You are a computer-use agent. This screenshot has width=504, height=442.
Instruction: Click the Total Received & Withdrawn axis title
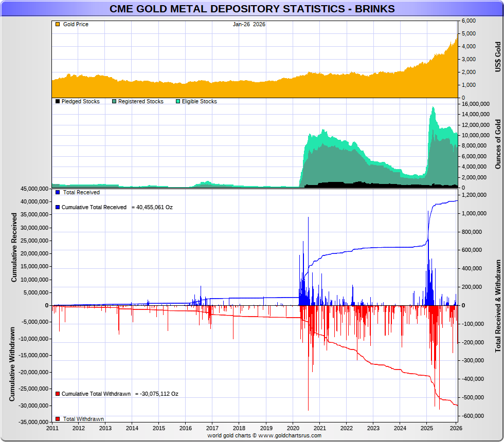click(x=498, y=306)
